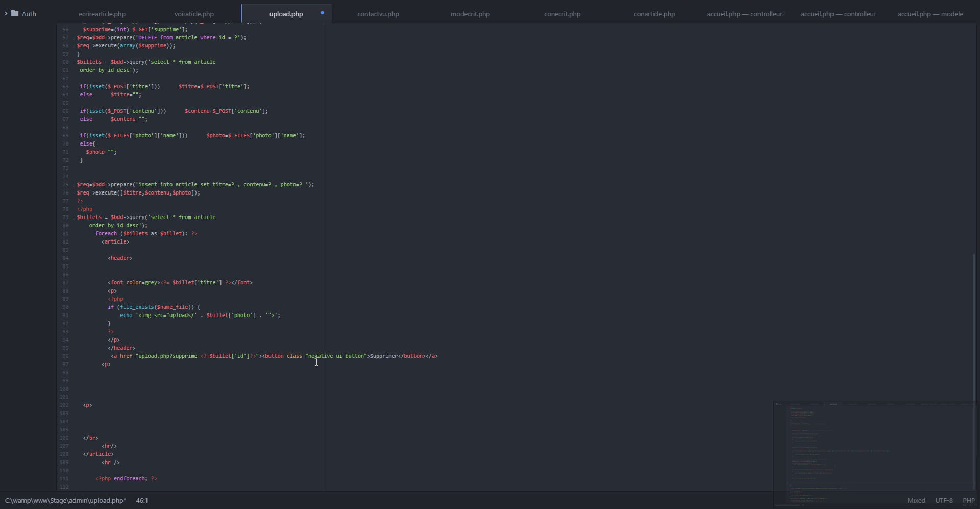Switch to accueil.php — controlleur2 tab
The width and height of the screenshot is (980, 509).
(x=746, y=14)
